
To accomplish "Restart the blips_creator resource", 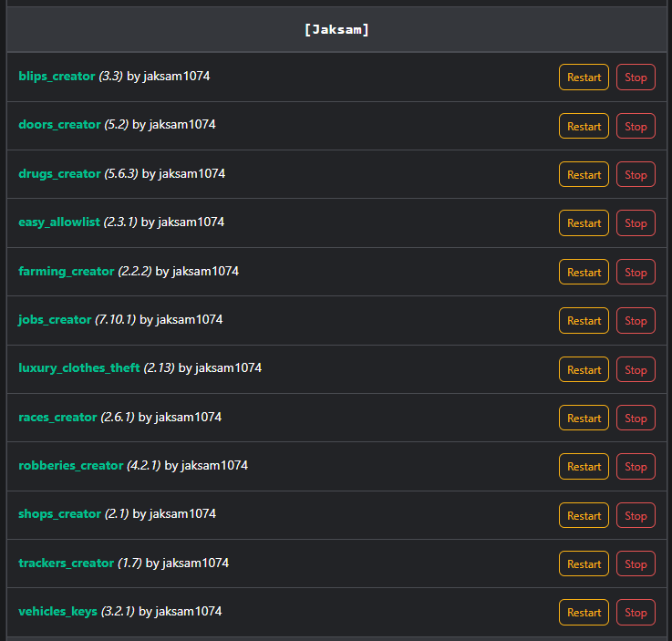I will [584, 78].
